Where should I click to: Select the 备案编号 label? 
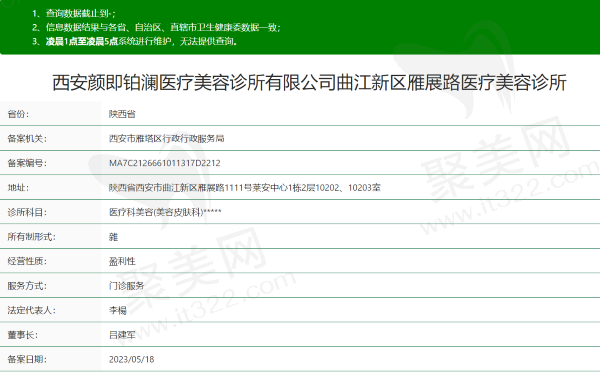[x=27, y=163]
